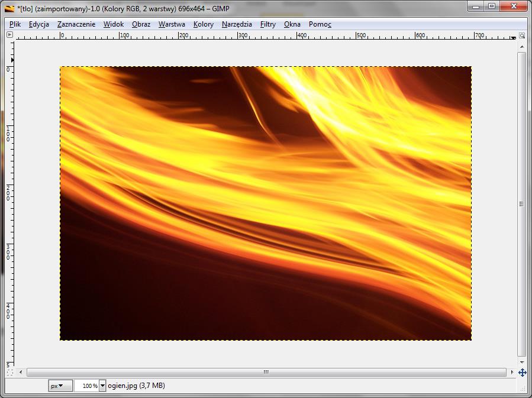Viewport: 532px width, 398px height.
Task: Click the up scroll arrow
Action: 522,47
